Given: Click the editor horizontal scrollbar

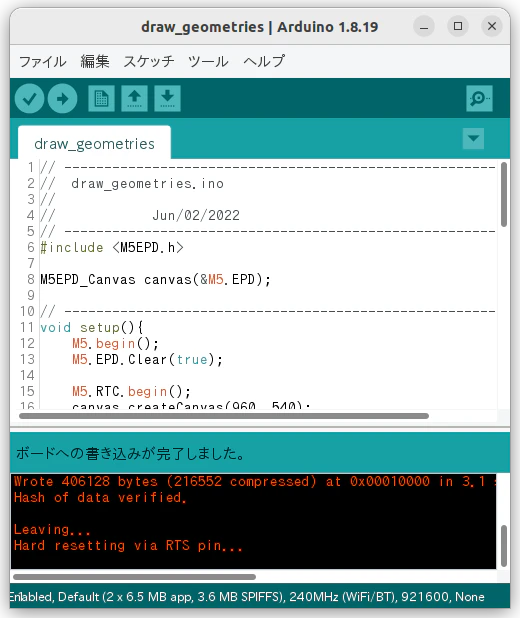Looking at the screenshot, I should click(224, 416).
